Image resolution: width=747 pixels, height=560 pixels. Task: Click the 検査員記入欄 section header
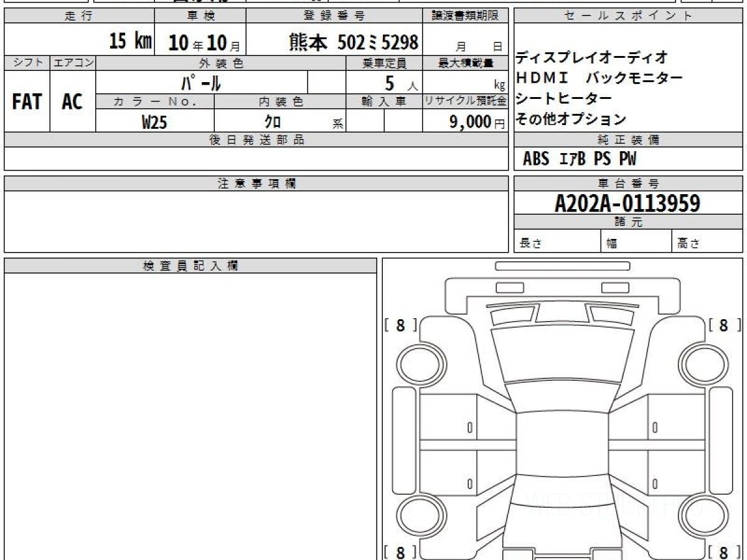tap(190, 266)
